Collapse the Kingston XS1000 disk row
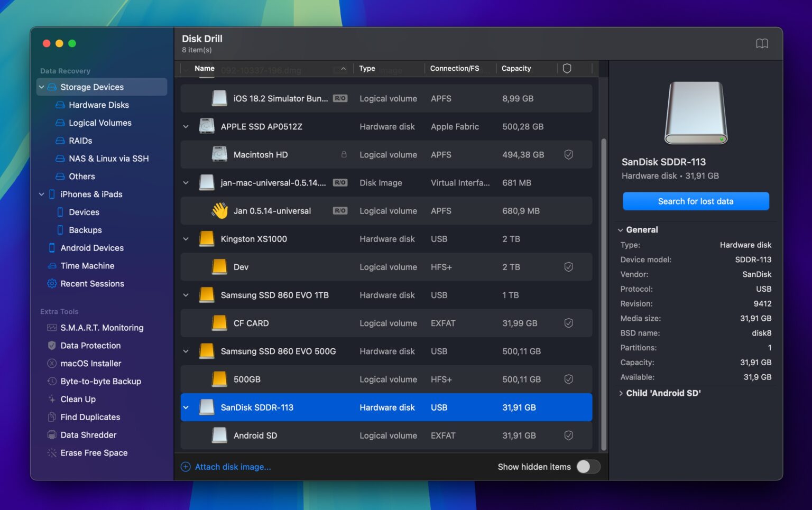The image size is (812, 510). pyautogui.click(x=186, y=239)
